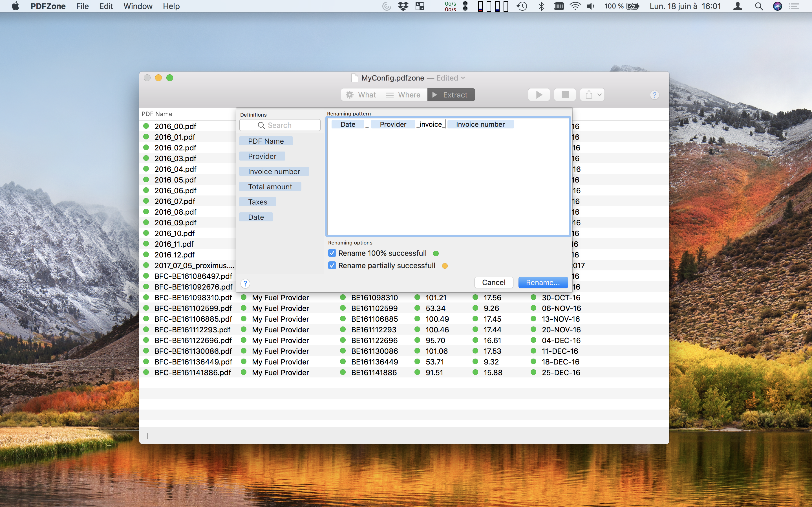Open the Dropbox menu bar icon
This screenshot has height=507, width=812.
(x=403, y=6)
